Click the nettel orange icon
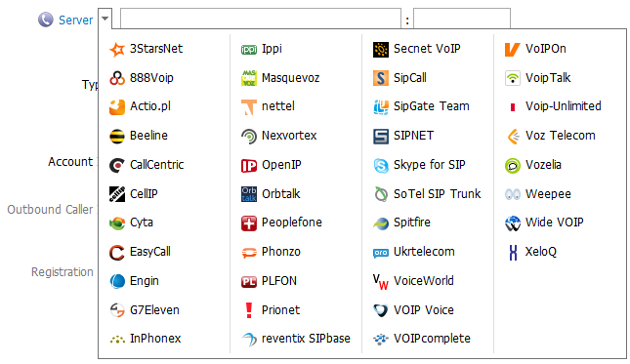 point(249,107)
